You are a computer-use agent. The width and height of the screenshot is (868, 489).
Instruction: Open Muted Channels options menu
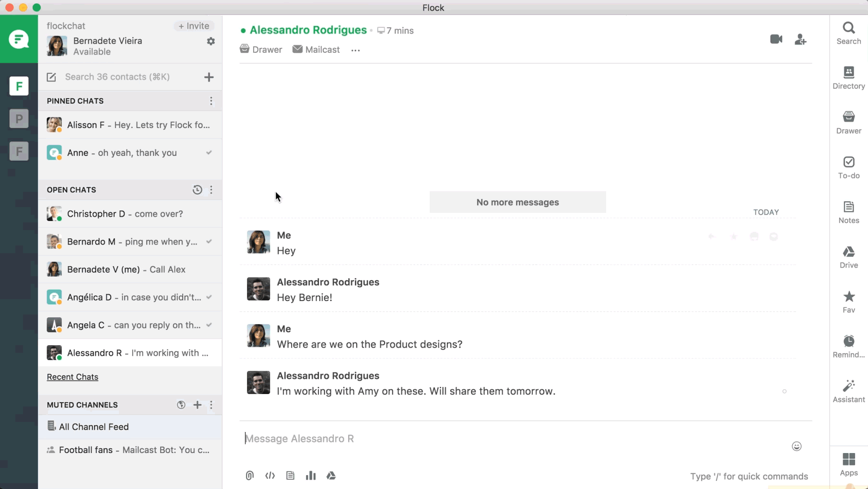point(211,405)
